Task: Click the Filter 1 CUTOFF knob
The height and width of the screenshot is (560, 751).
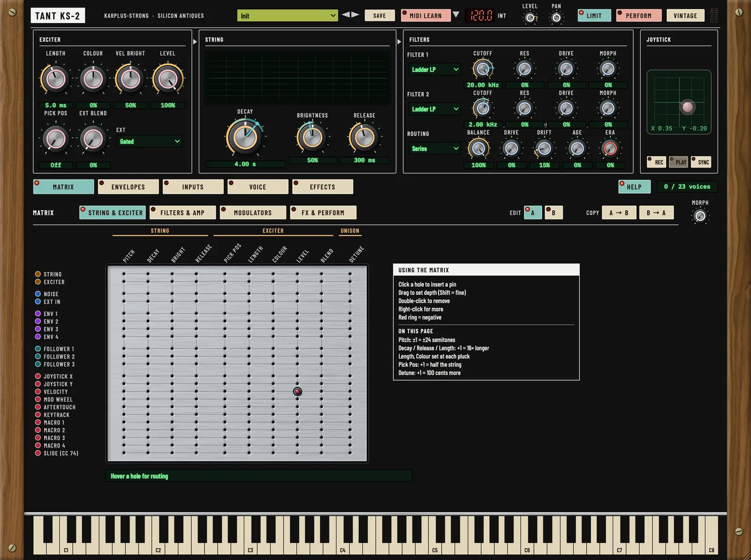Action: pyautogui.click(x=483, y=69)
